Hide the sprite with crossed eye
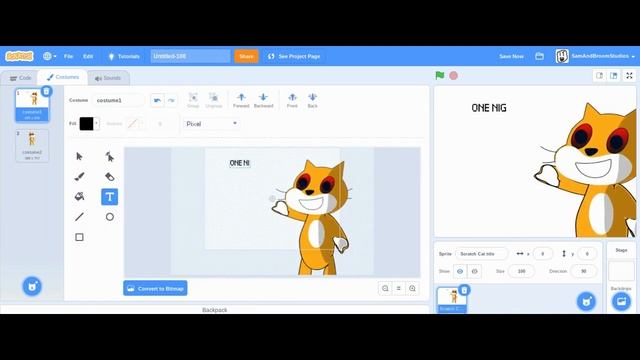Screen dimensions: 640x360 [474, 271]
